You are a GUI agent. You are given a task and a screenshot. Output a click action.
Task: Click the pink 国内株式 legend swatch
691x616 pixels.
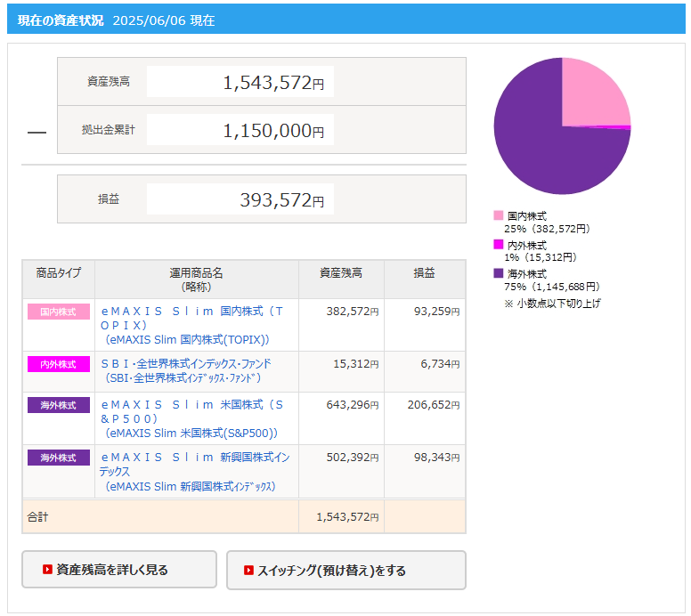[499, 215]
